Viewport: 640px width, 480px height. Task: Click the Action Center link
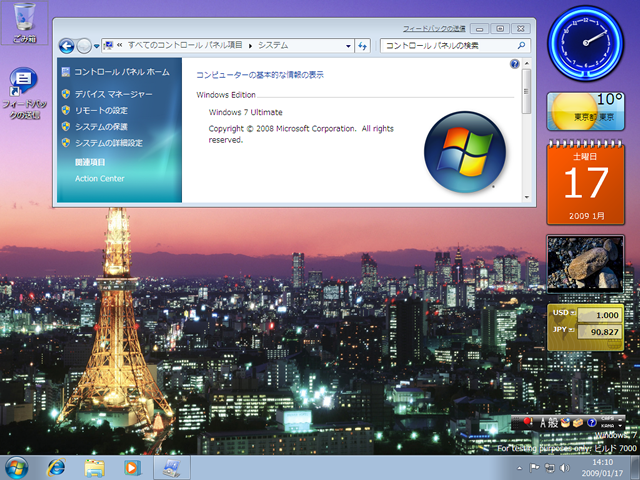(99, 179)
